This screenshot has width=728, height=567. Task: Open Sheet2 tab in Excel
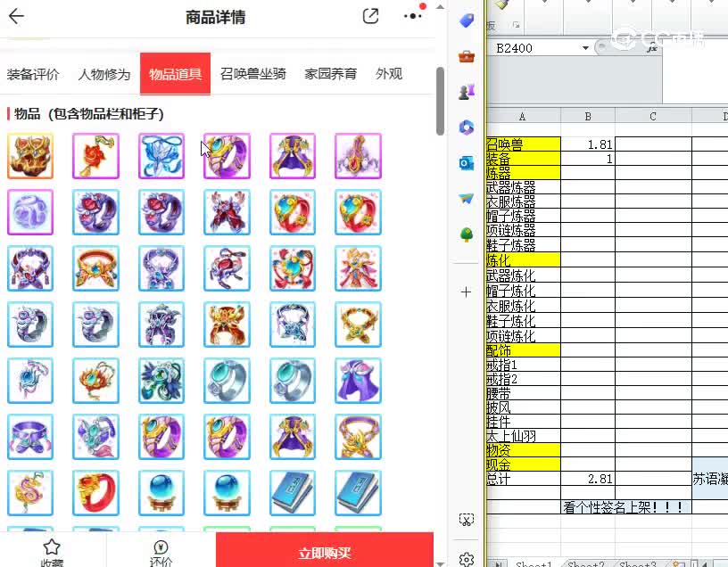(x=586, y=563)
